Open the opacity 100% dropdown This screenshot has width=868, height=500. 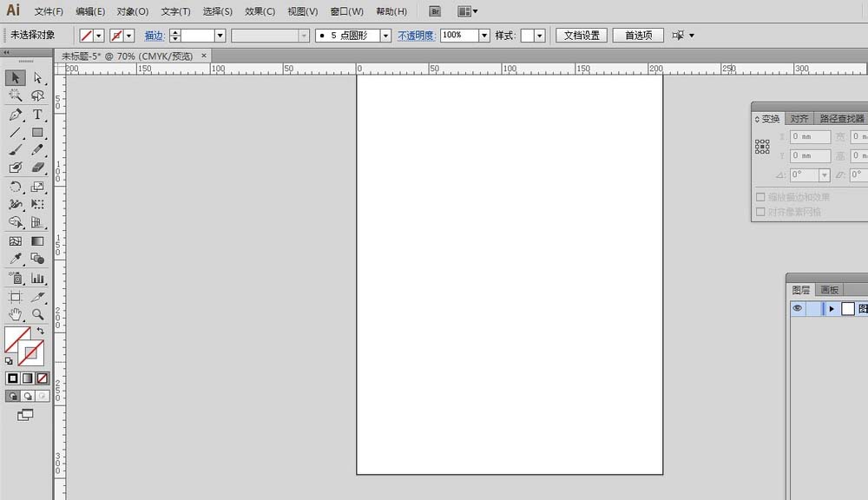click(x=484, y=36)
